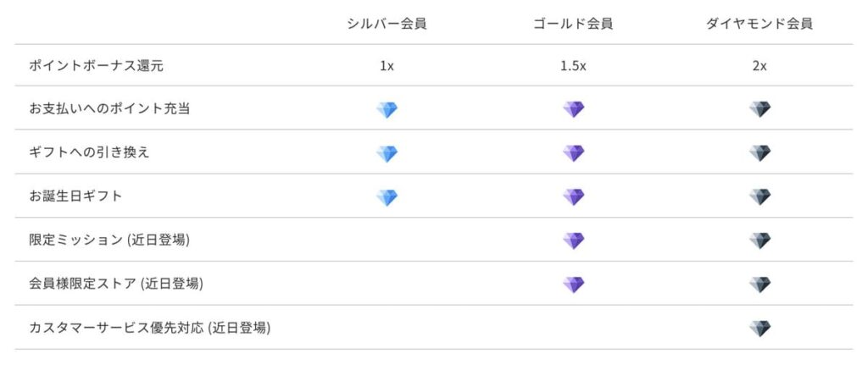Click blue diamond in ギフトへの引き換え row
The height and width of the screenshot is (365, 868).
[387, 153]
